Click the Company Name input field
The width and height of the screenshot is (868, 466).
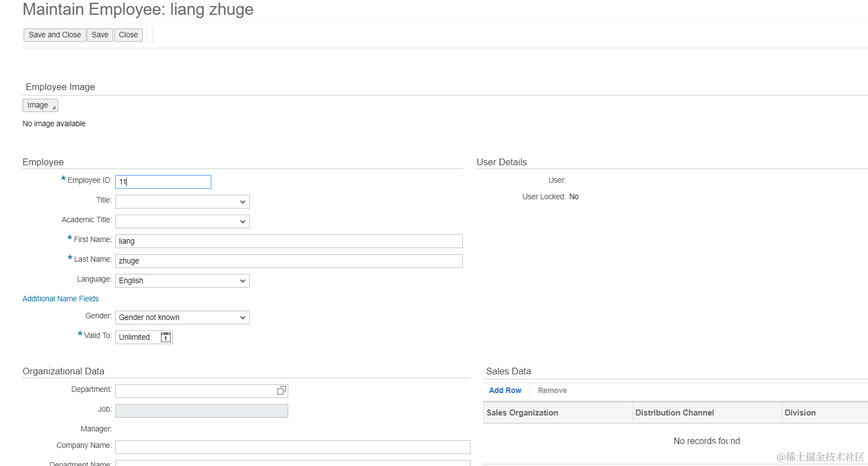[x=293, y=447]
